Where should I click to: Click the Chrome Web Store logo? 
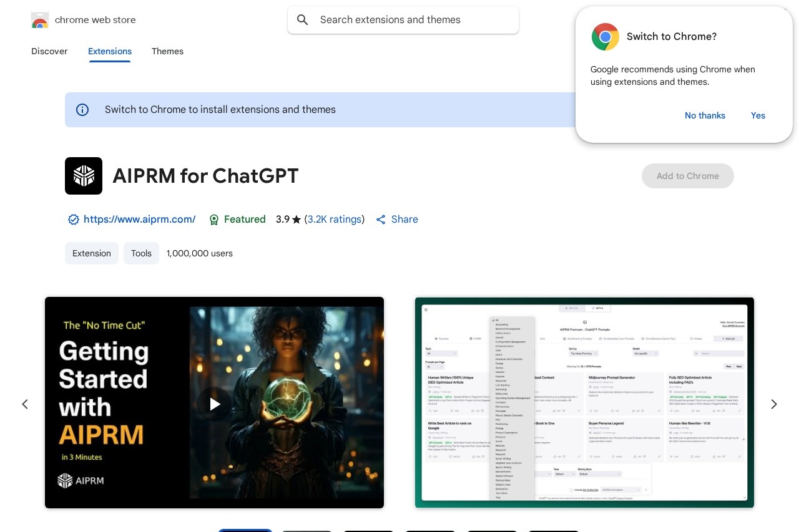point(40,20)
